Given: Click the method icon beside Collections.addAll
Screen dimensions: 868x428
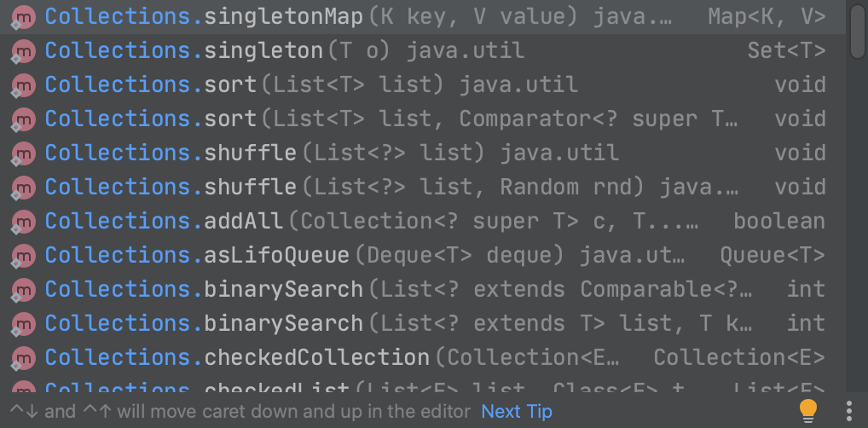Looking at the screenshot, I should pyautogui.click(x=22, y=222).
